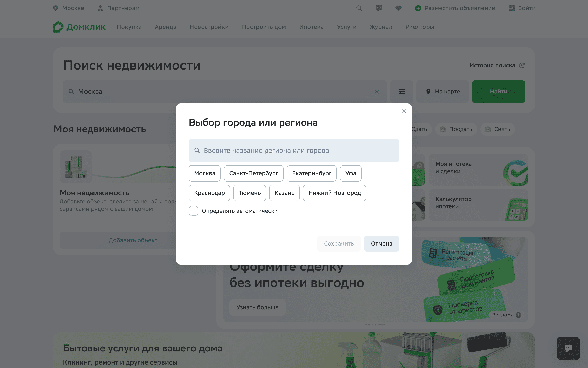588x368 pixels.
Task: Click the green Найти button
Action: [498, 92]
